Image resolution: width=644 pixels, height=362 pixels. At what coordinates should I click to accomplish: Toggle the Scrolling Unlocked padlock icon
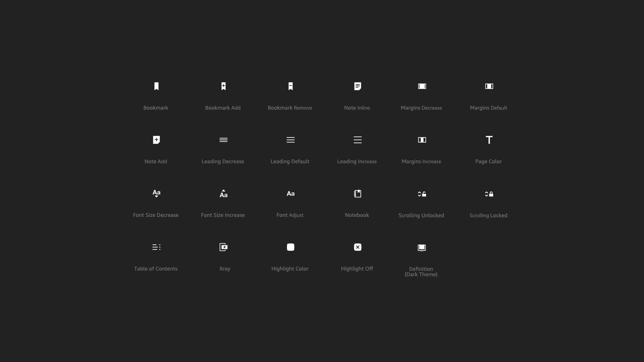(x=422, y=194)
